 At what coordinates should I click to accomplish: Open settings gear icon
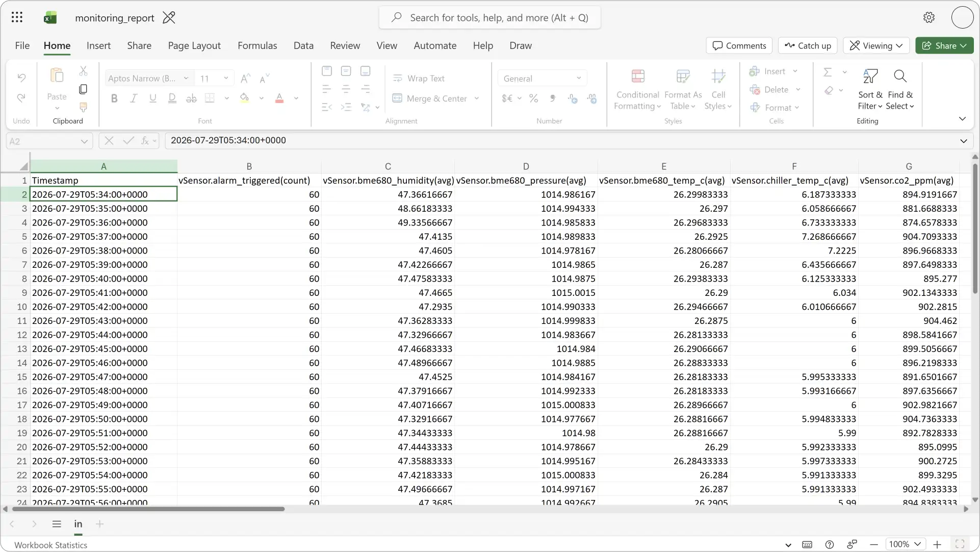(929, 17)
